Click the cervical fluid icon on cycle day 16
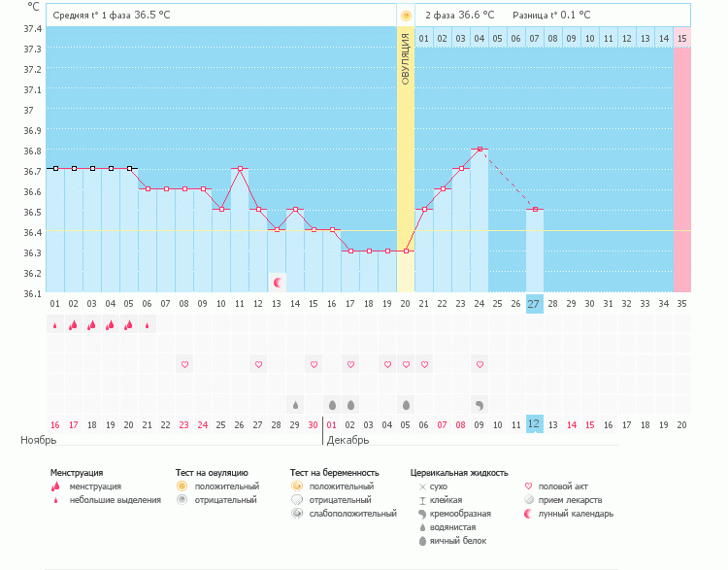 click(332, 404)
